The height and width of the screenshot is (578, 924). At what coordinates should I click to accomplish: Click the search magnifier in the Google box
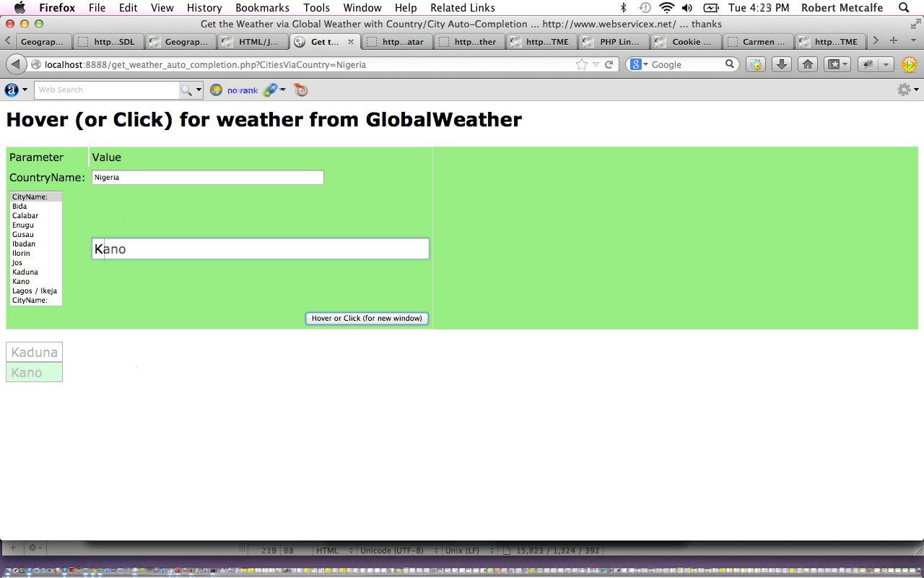coord(730,64)
